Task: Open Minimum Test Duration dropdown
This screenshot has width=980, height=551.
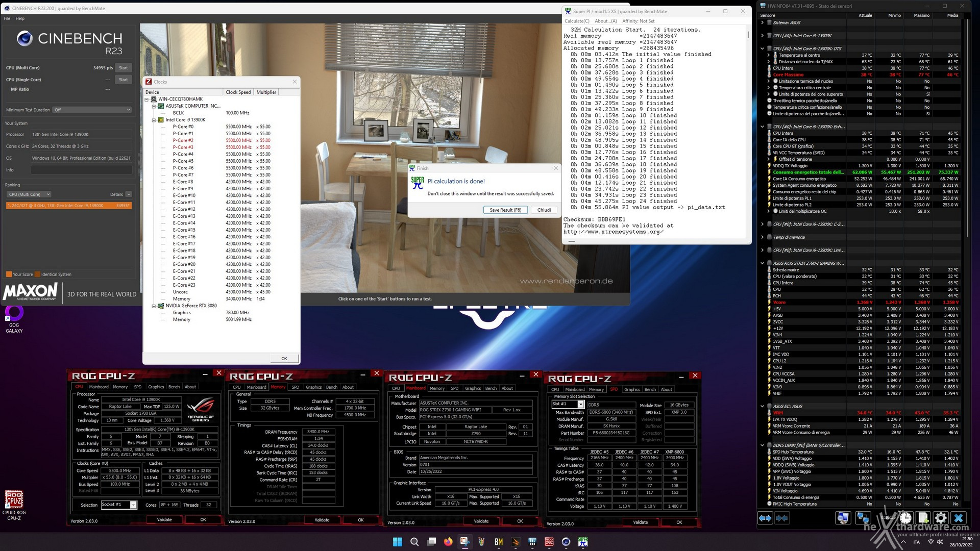Action: 92,110
